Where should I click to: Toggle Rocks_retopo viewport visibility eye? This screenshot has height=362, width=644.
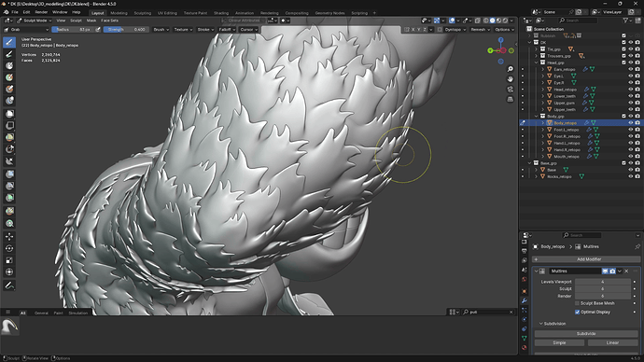coord(631,176)
